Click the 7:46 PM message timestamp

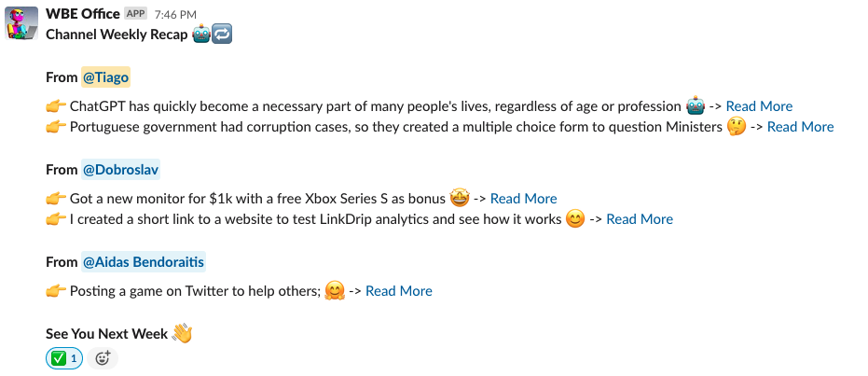pyautogui.click(x=174, y=15)
